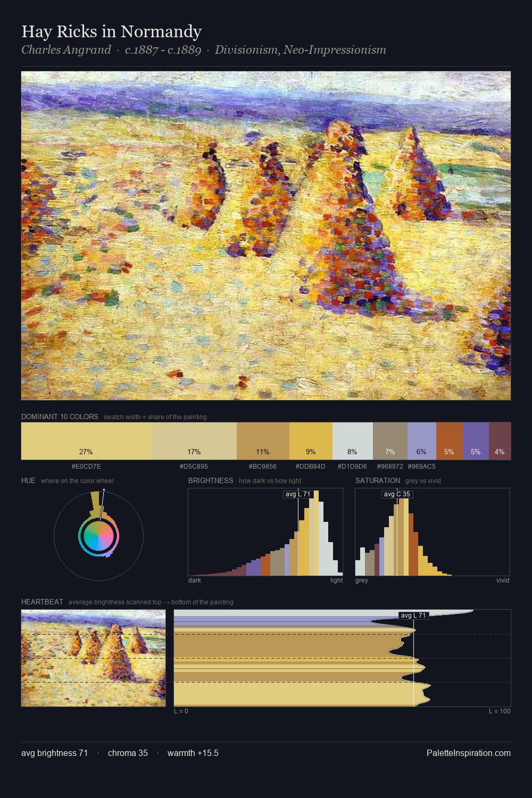The width and height of the screenshot is (532, 798).
Task: Click the brightness histogram chart
Action: 265,532
